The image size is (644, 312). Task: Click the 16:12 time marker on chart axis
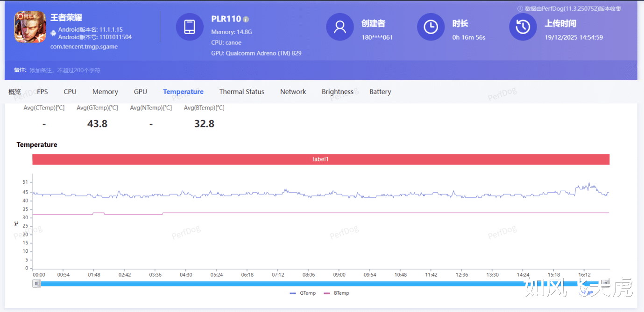[x=585, y=275]
